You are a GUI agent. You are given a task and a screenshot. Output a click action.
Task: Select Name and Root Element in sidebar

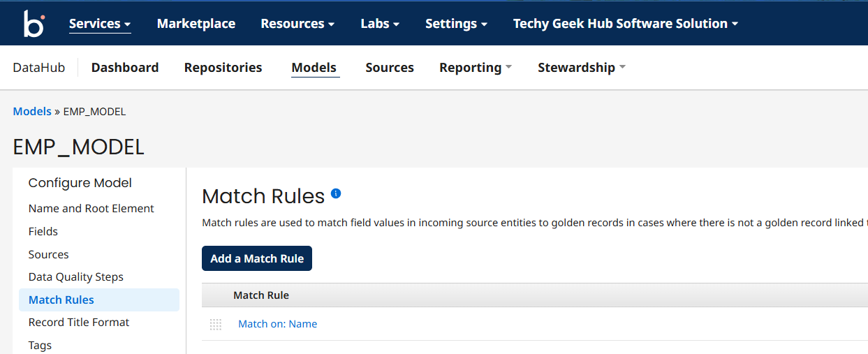91,209
